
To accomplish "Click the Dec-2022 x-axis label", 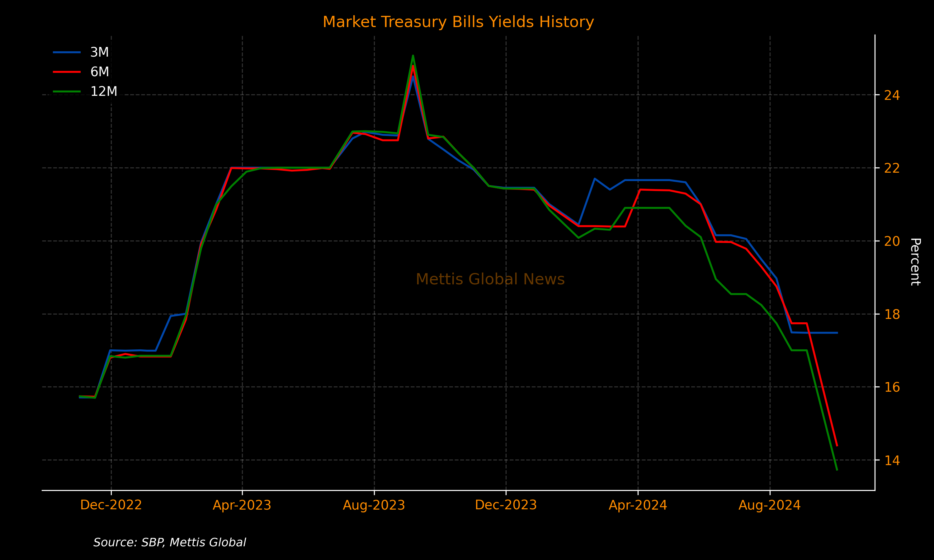I will [111, 505].
